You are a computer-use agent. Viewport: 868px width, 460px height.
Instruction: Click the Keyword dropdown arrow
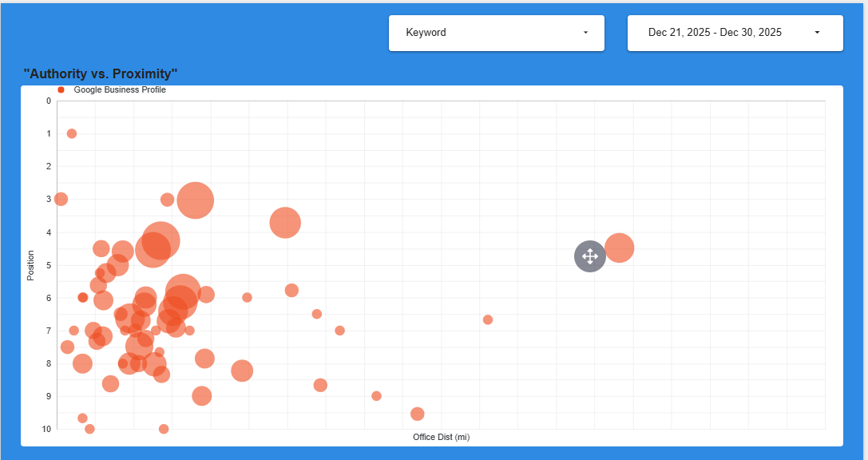[x=585, y=33]
